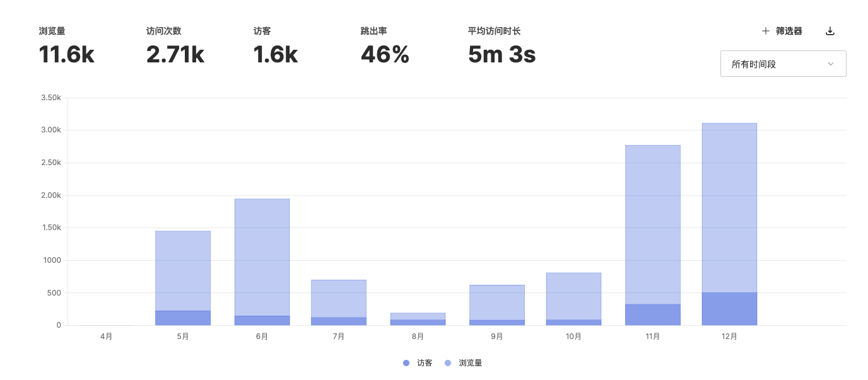Click the 8月 bar in chart
Viewport: 868px width, 380px height.
[418, 316]
